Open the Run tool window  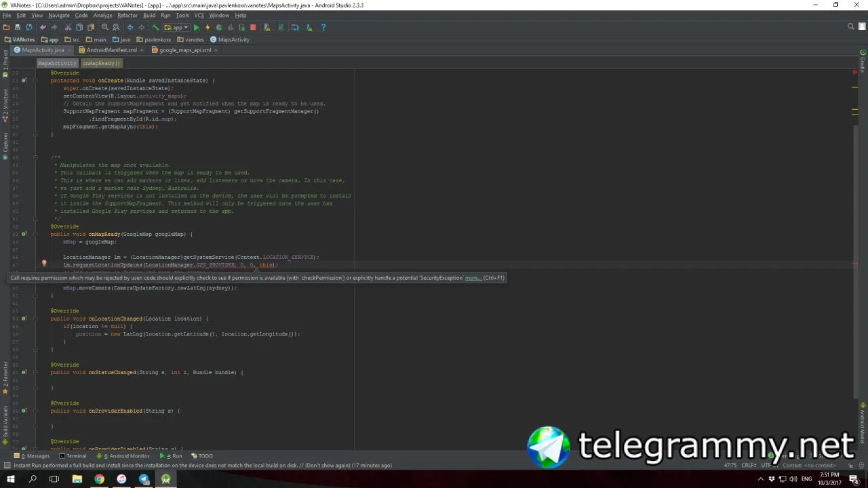[171, 456]
